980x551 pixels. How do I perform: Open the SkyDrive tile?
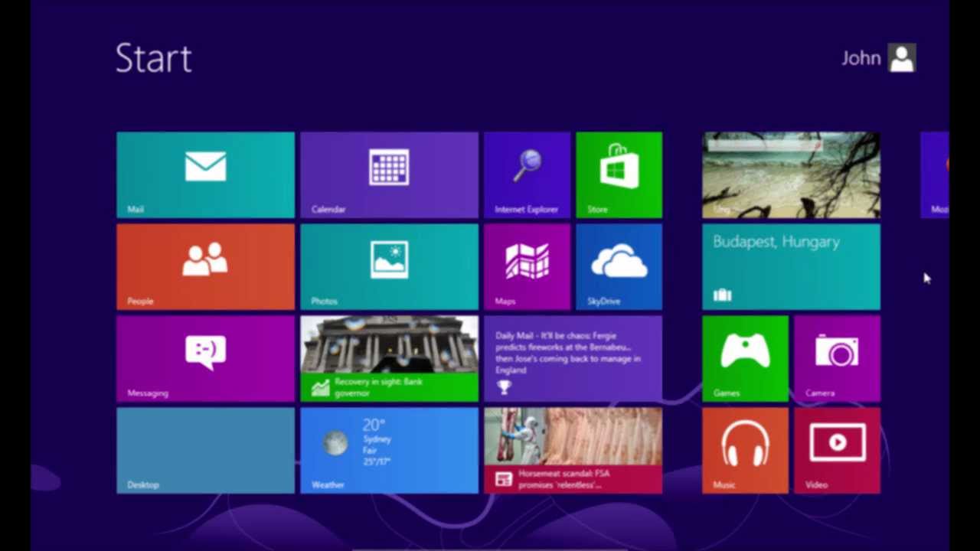619,266
